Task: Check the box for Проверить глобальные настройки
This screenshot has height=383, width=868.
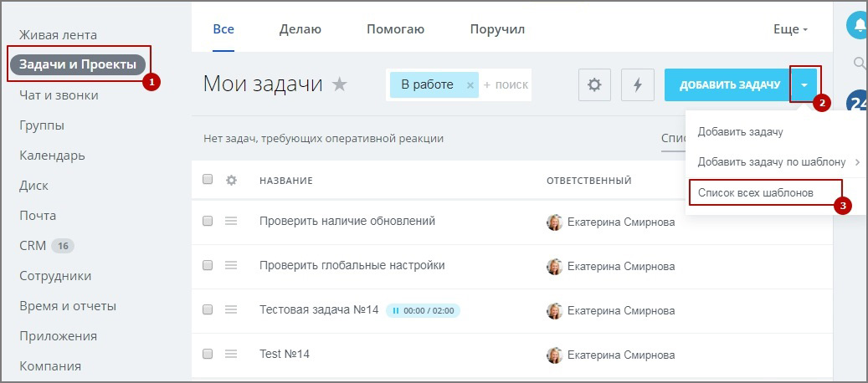Action: [x=208, y=265]
